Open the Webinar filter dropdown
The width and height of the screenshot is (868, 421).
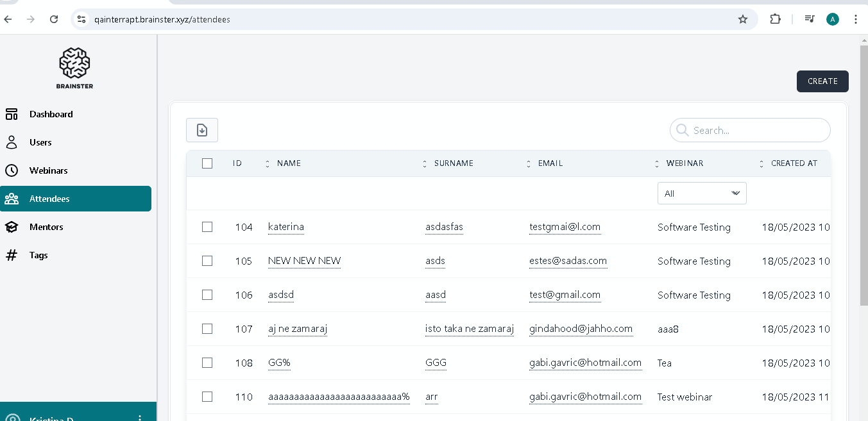[x=702, y=194]
